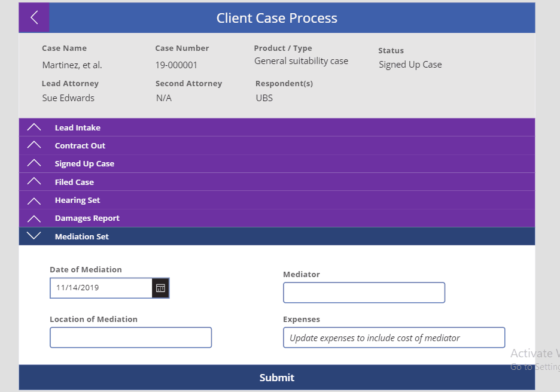Select 'General suitability case' product type

click(x=301, y=61)
